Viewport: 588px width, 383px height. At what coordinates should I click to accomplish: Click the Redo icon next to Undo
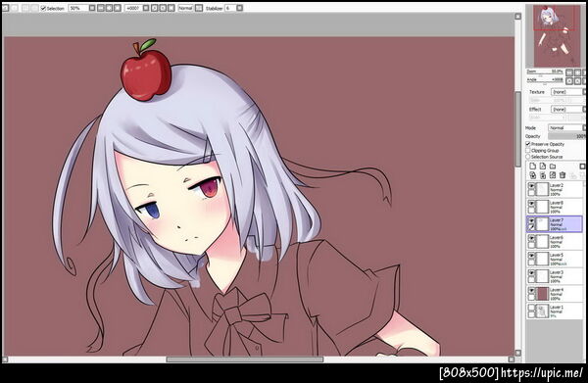point(15,8)
